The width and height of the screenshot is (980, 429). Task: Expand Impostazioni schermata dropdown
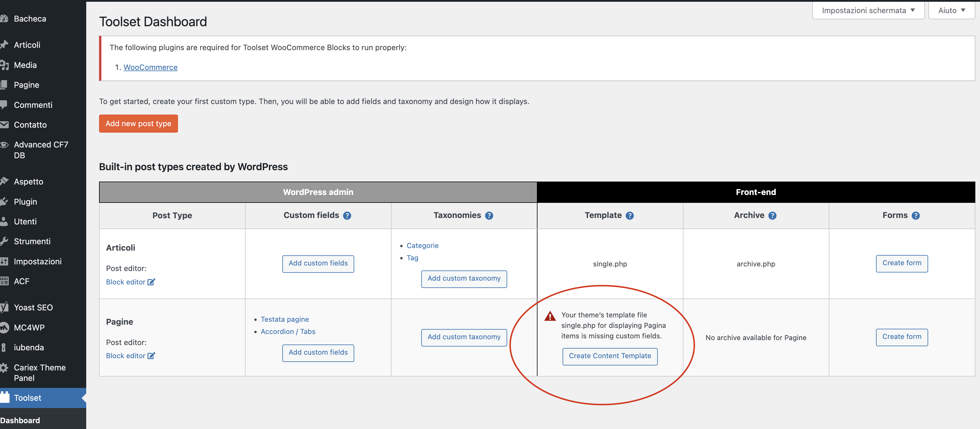(868, 11)
